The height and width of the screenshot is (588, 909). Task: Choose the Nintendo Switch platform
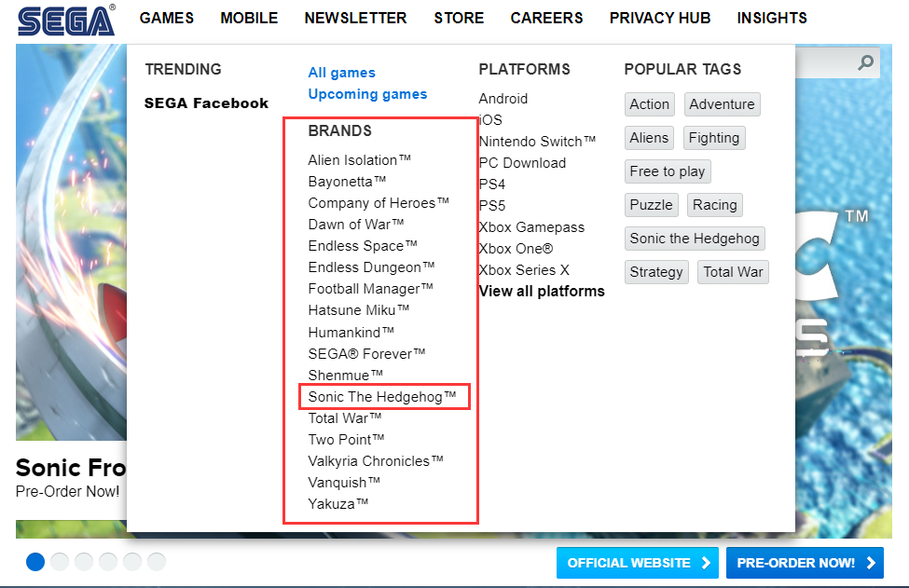[537, 142]
